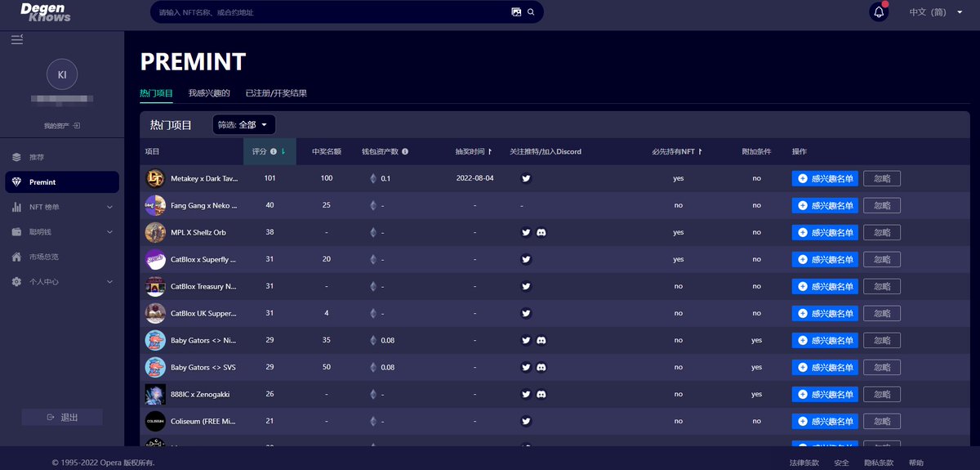Click draw date 2022-08-04

474,178
